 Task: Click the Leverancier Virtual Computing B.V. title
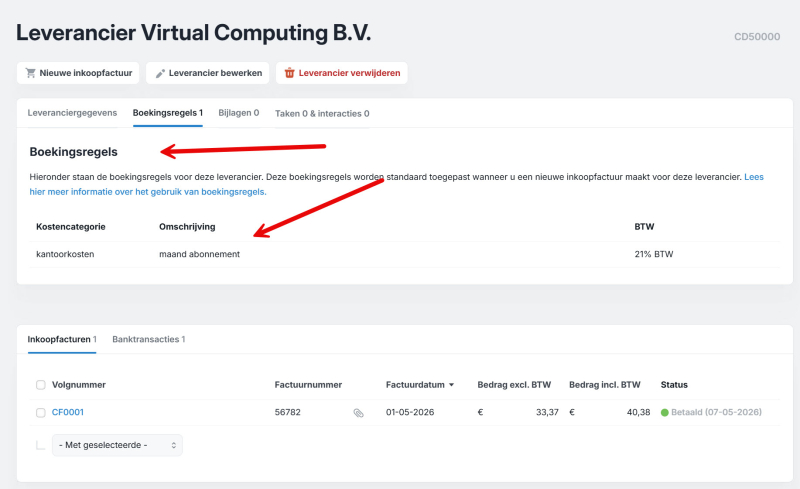click(193, 33)
